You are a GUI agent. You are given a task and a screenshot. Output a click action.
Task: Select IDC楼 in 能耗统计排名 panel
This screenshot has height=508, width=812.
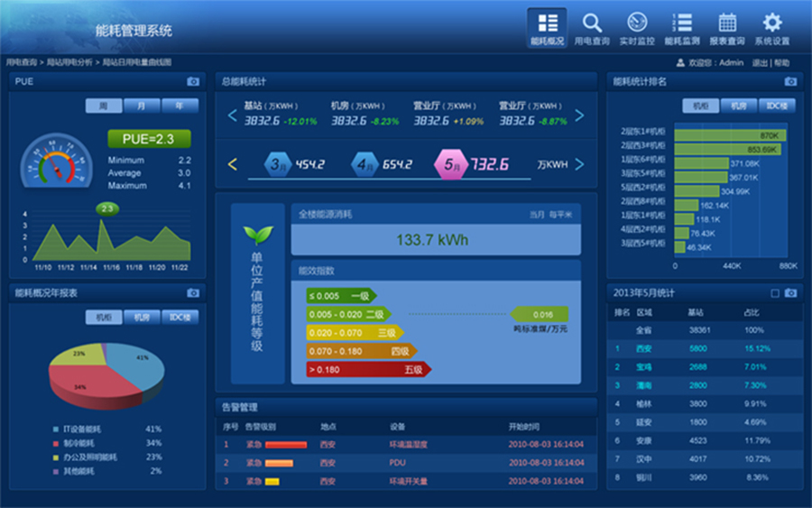coord(776,106)
